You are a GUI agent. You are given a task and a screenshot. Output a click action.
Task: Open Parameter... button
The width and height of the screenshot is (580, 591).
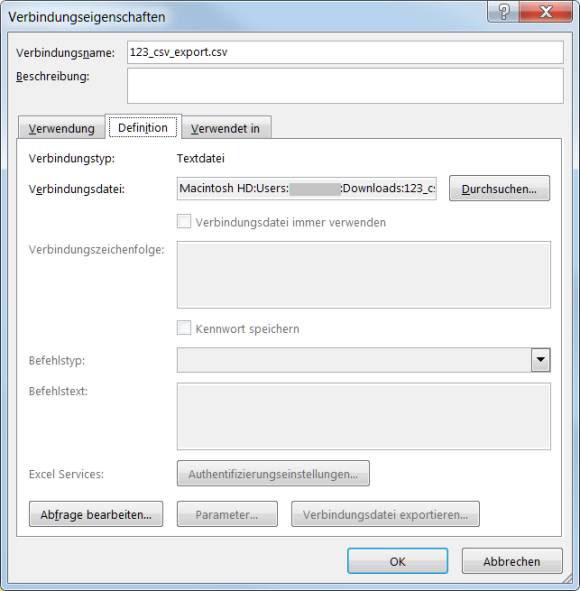point(227,514)
